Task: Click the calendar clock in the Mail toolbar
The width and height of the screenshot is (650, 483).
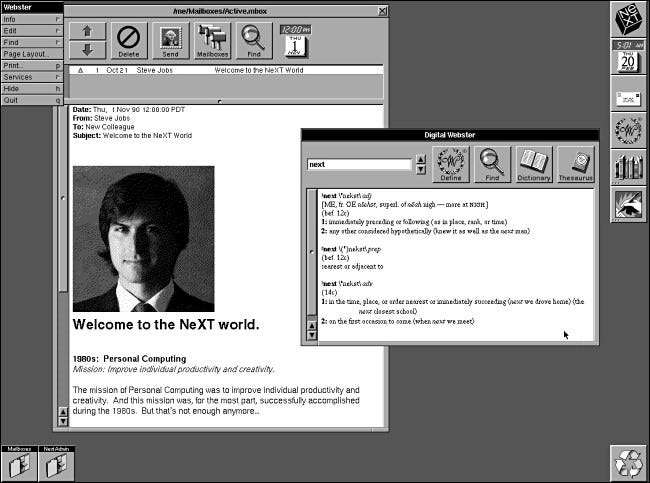Action: click(295, 41)
